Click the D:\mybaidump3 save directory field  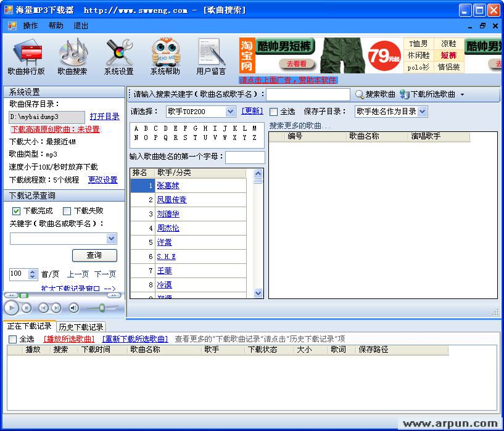47,117
